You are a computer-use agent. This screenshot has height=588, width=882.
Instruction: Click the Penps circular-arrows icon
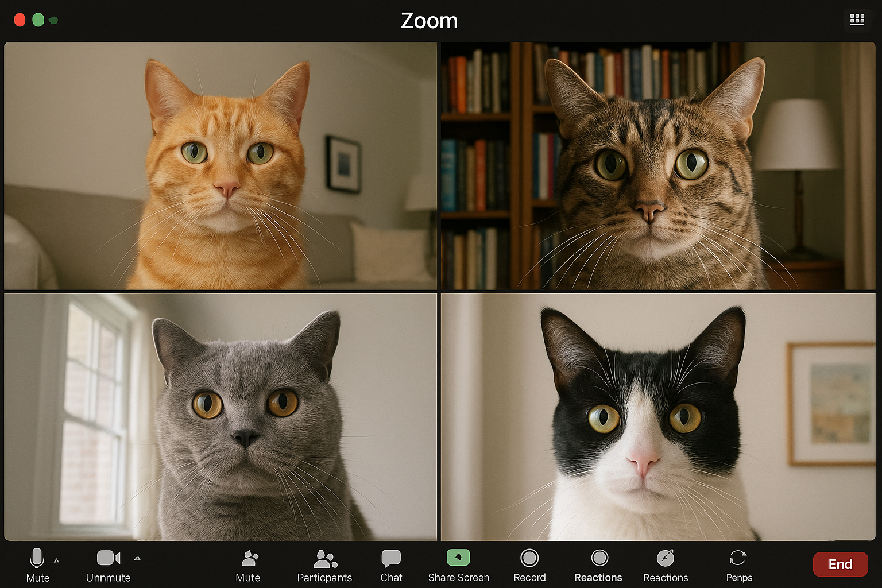coord(739,558)
